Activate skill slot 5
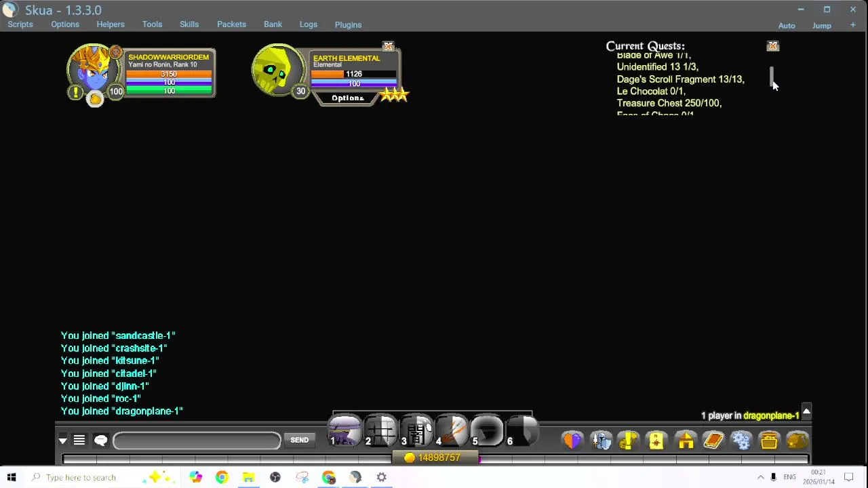Image resolution: width=868 pixels, height=488 pixels. [x=487, y=431]
